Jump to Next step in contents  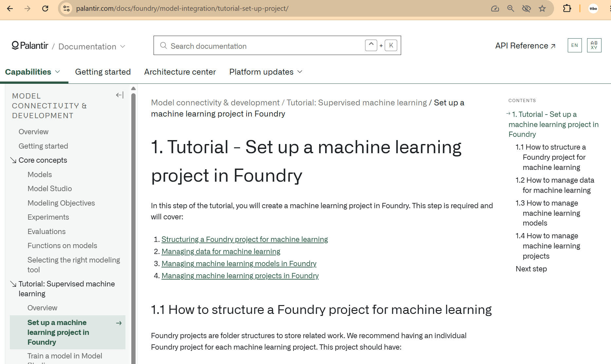click(x=531, y=269)
